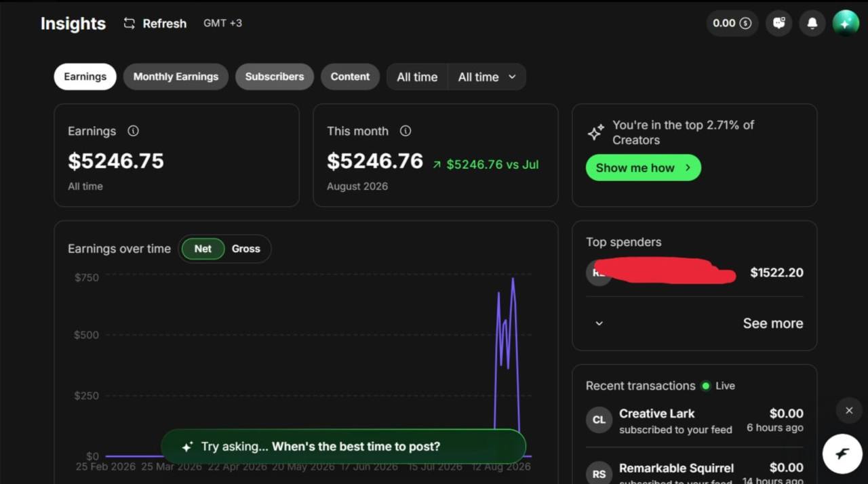Open the All time dropdown with chevron
Screen dimensions: 868x484
click(486, 77)
